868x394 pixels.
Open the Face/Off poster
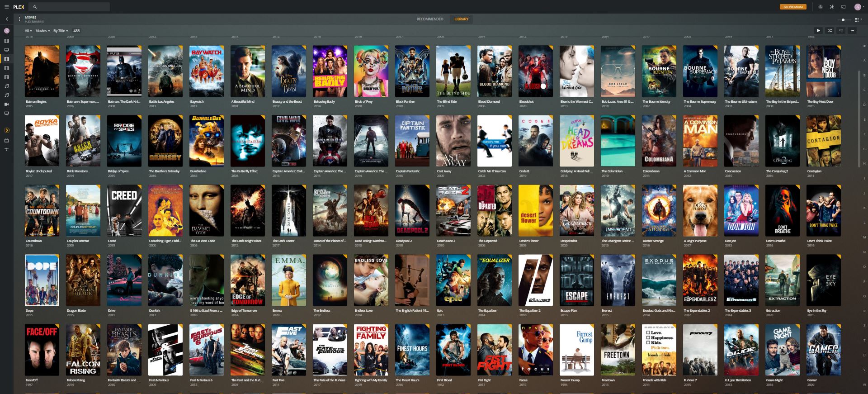tap(42, 350)
